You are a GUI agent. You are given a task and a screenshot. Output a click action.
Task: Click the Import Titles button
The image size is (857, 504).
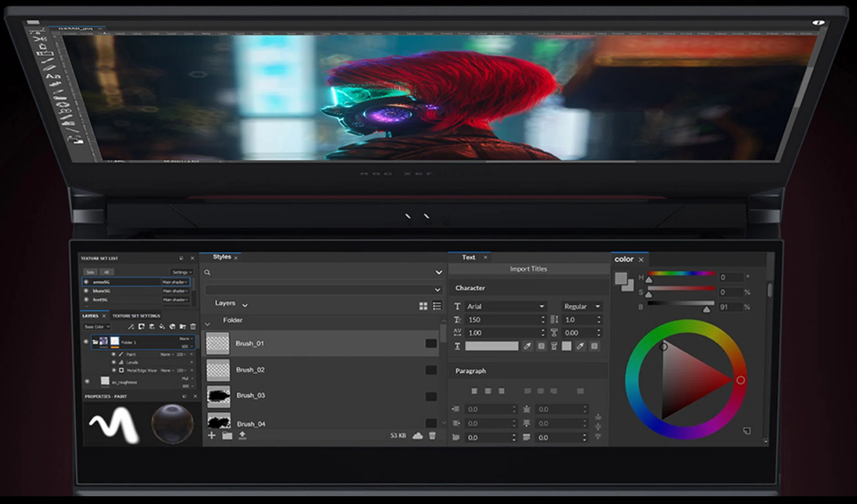[528, 269]
